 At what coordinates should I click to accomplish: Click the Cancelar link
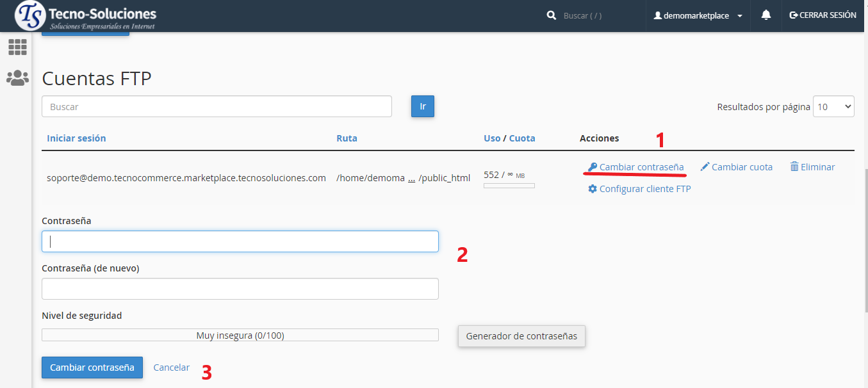[172, 368]
